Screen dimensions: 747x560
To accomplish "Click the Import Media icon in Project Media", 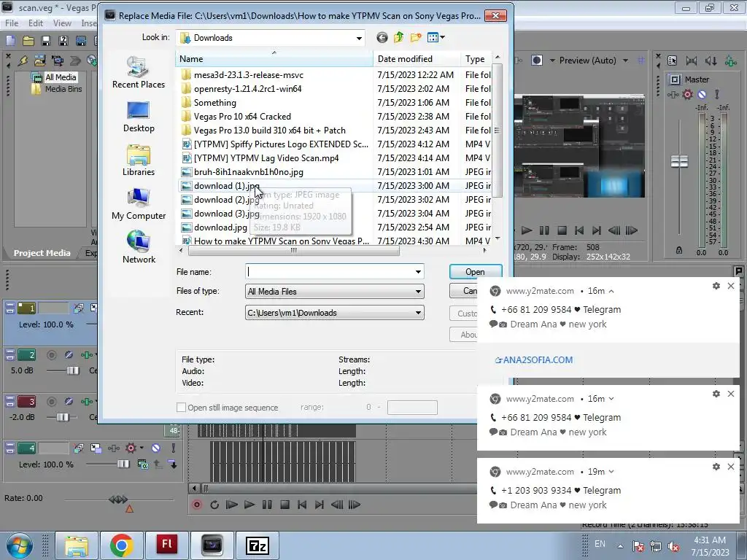I will coord(40,61).
